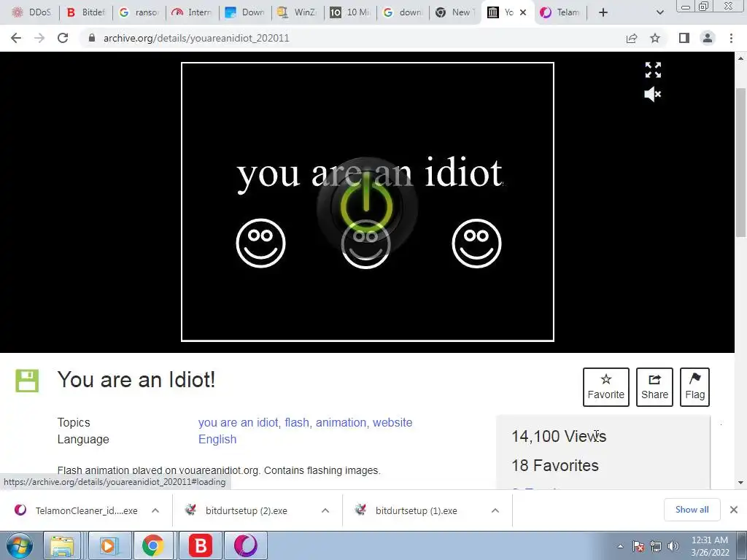Click the '14,100 Views' text
The width and height of the screenshot is (747, 560).
click(559, 436)
